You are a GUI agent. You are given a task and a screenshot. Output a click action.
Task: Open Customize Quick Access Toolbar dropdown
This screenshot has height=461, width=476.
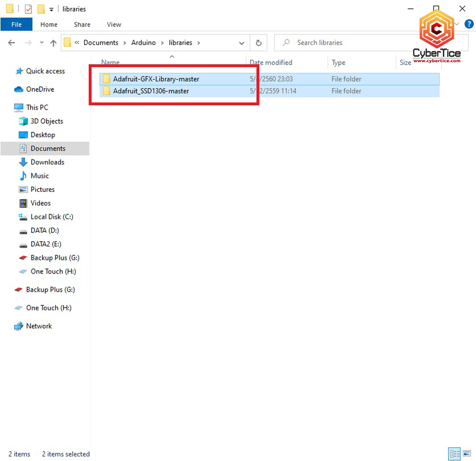point(51,10)
